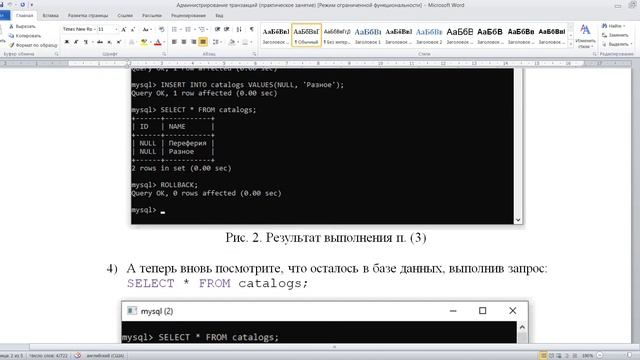Underline the selected text
The image size is (640, 360).
[x=86, y=42]
